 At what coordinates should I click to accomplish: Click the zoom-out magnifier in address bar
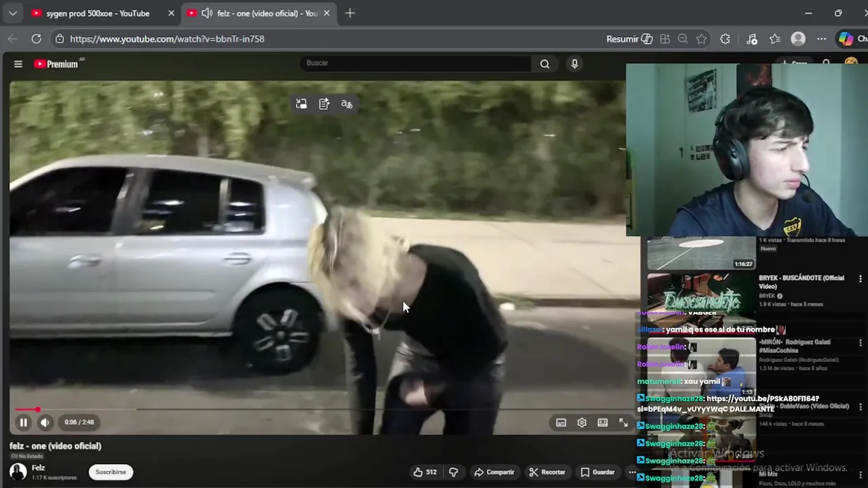(683, 39)
